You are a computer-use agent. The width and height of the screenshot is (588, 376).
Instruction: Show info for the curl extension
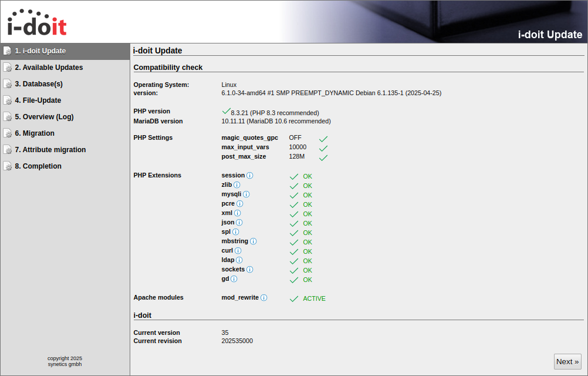[238, 251]
